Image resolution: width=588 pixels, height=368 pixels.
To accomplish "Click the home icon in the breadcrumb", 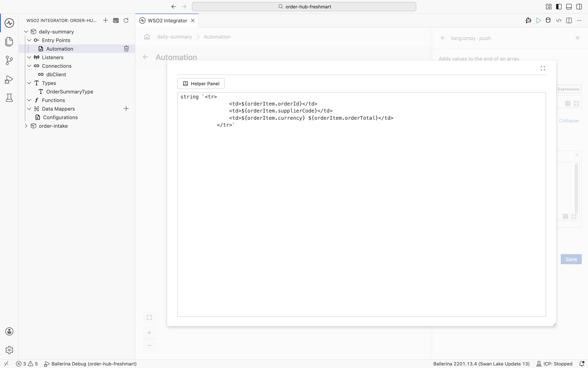I will [147, 37].
